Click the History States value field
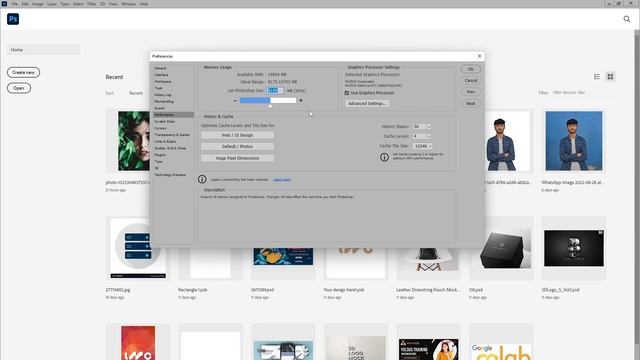Image resolution: width=640 pixels, height=360 pixels. (x=419, y=127)
